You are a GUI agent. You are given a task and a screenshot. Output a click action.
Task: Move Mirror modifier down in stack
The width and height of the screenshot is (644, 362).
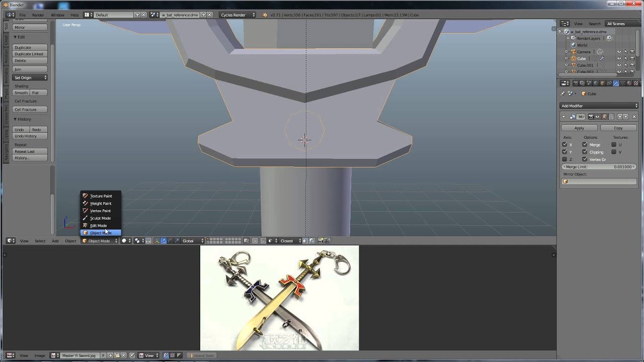626,117
